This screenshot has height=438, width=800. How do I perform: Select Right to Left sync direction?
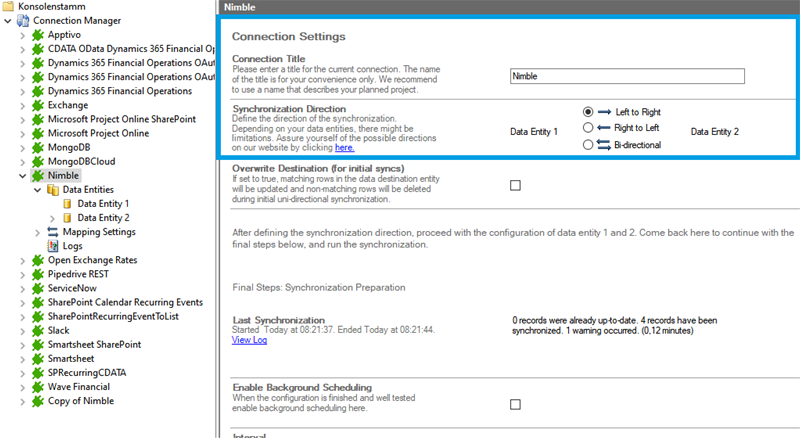pos(588,128)
